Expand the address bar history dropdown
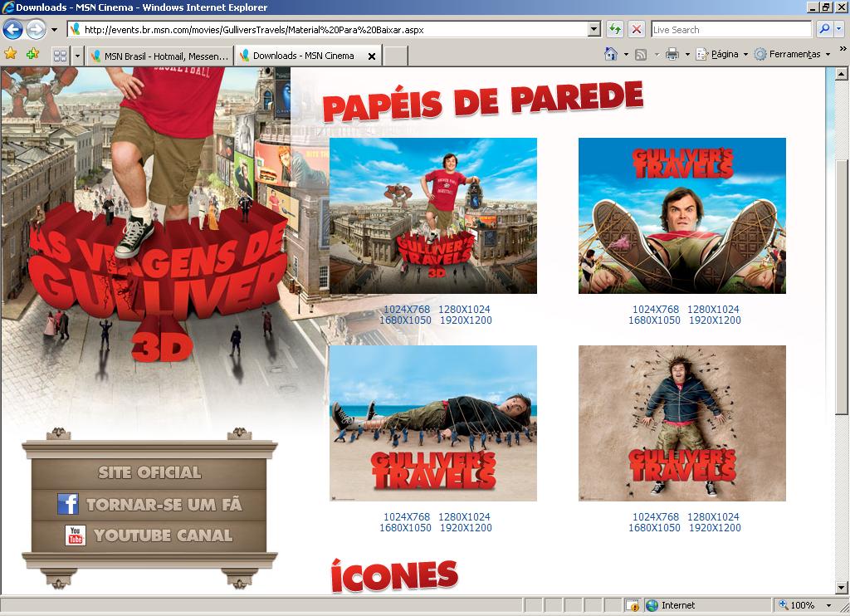The image size is (850, 616). pos(594,29)
